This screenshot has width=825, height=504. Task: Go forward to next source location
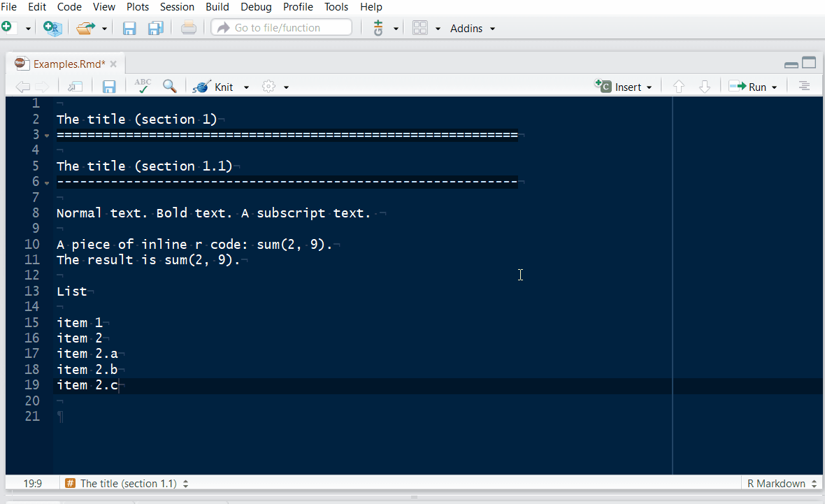[42, 87]
